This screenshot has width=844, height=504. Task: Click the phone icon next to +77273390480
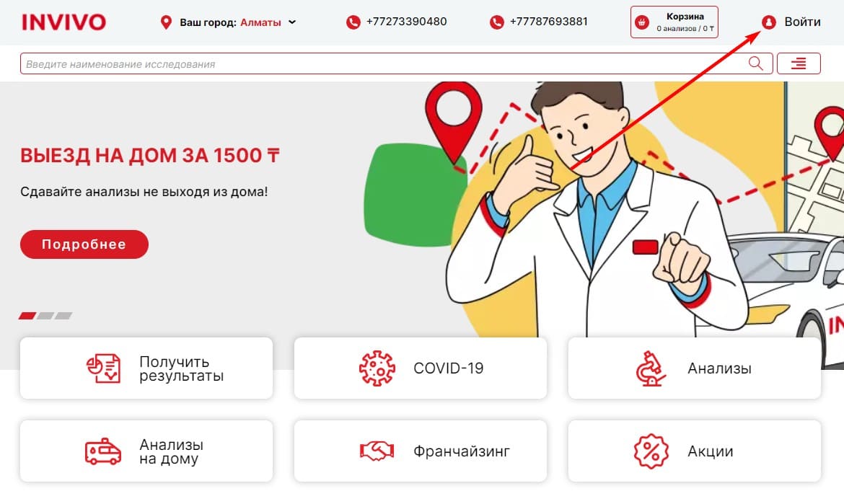click(x=353, y=22)
